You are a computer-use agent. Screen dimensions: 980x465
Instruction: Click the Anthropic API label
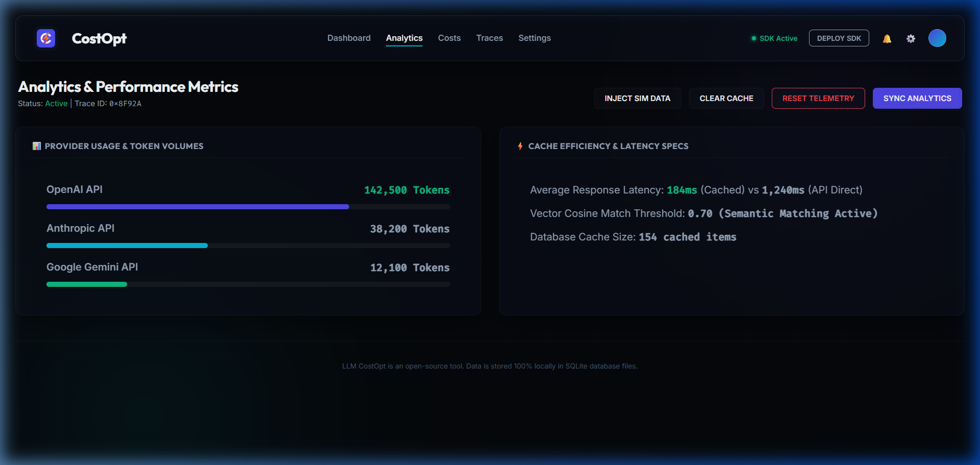click(x=81, y=228)
